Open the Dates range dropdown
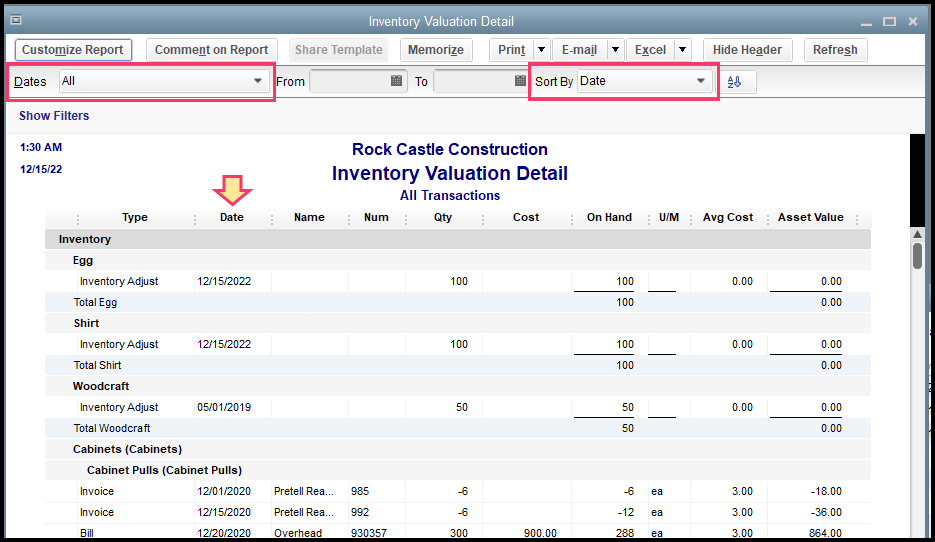 click(257, 82)
